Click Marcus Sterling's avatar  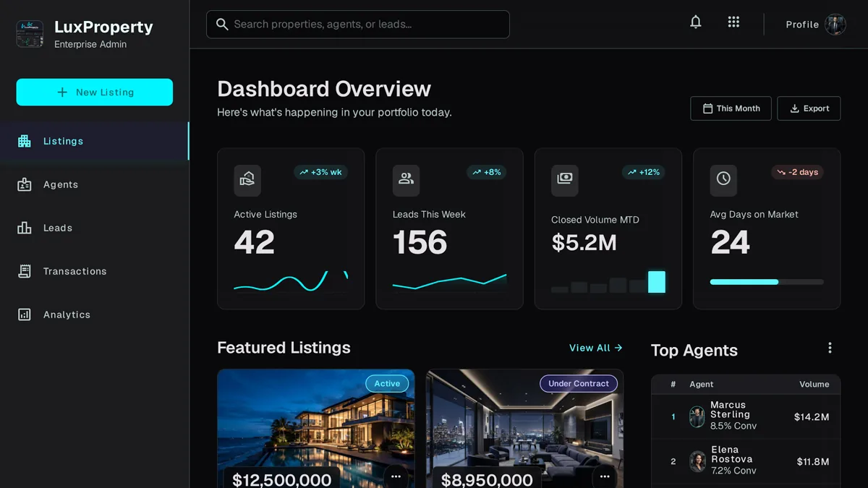click(697, 416)
